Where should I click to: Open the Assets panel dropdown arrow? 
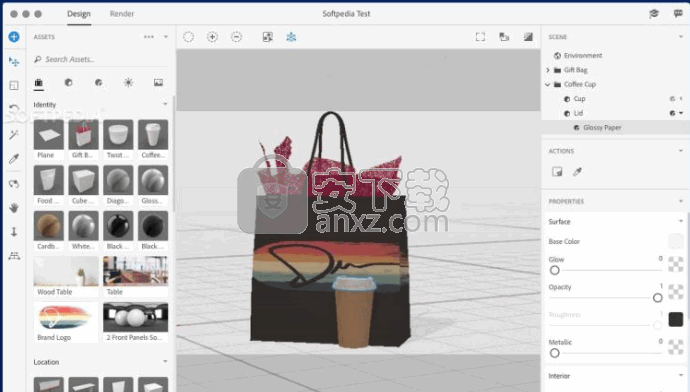166,37
